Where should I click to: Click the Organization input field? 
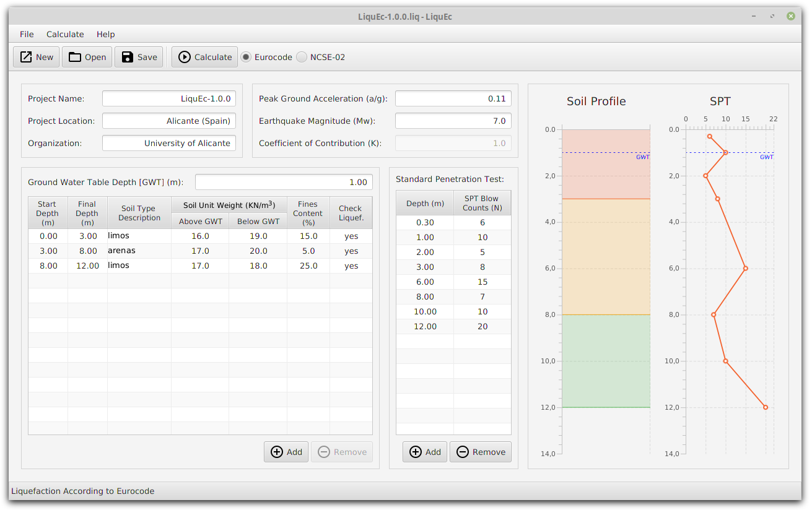click(x=169, y=143)
